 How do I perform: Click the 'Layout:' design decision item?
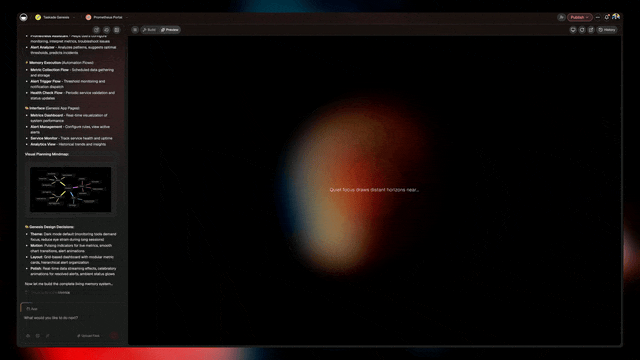point(71,260)
